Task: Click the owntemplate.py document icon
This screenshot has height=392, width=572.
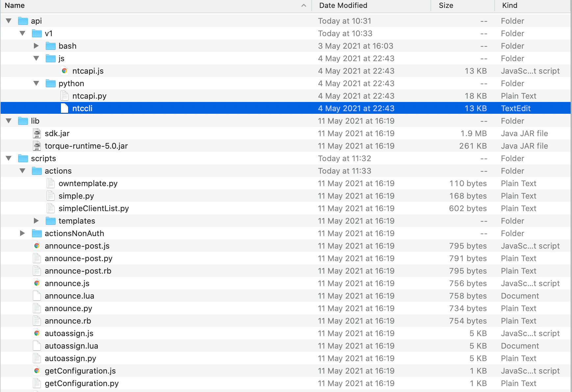Action: point(51,184)
